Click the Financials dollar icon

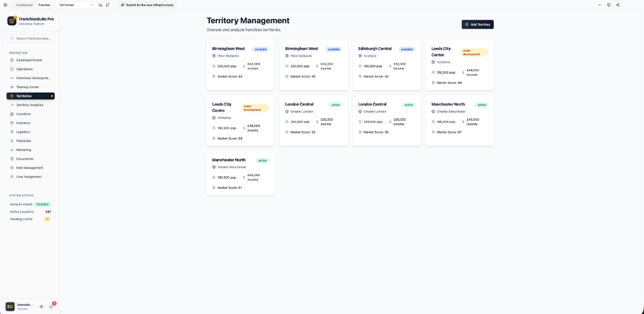tap(12, 141)
